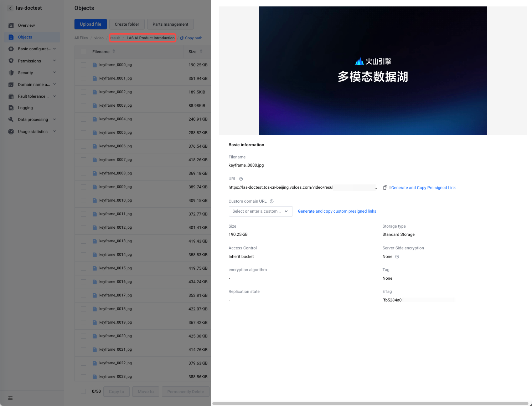Sort the list by Filename
This screenshot has width=532, height=406.
[x=114, y=51]
